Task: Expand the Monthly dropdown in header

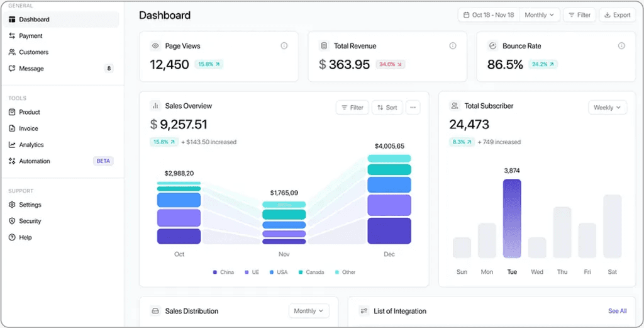Action: point(539,15)
